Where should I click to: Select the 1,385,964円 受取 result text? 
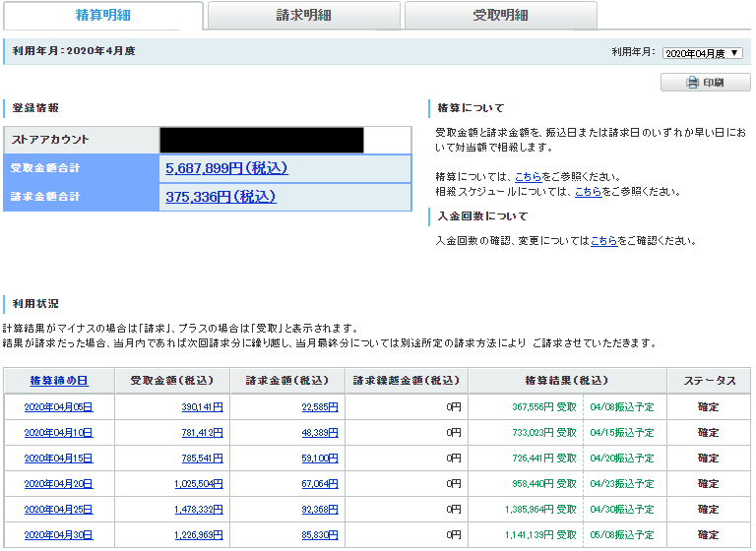point(541,510)
